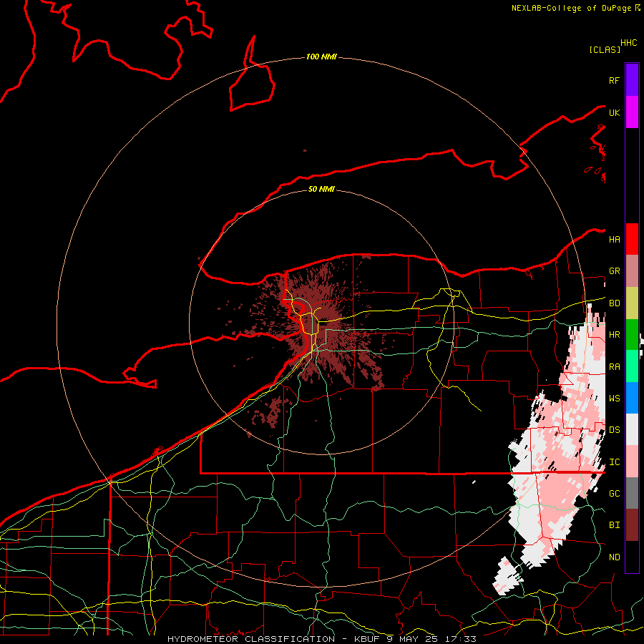
Task: Select the GC legend label
Action: point(614,493)
